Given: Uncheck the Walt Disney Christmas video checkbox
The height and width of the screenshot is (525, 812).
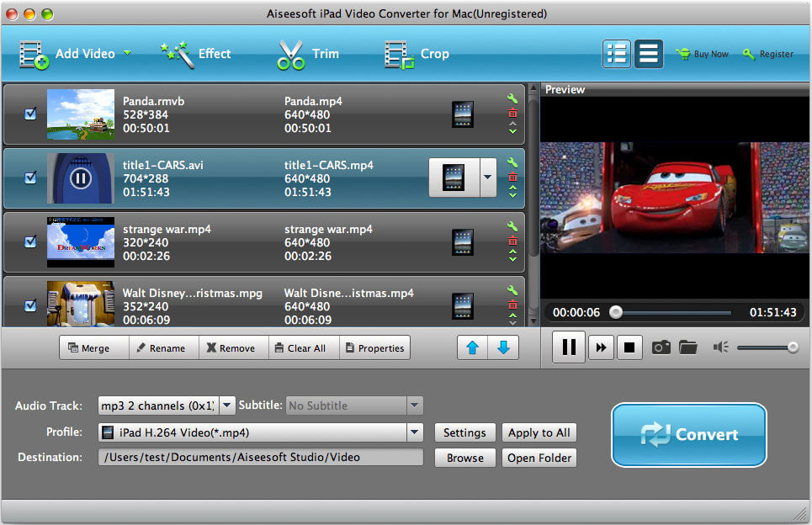Looking at the screenshot, I should pyautogui.click(x=29, y=305).
